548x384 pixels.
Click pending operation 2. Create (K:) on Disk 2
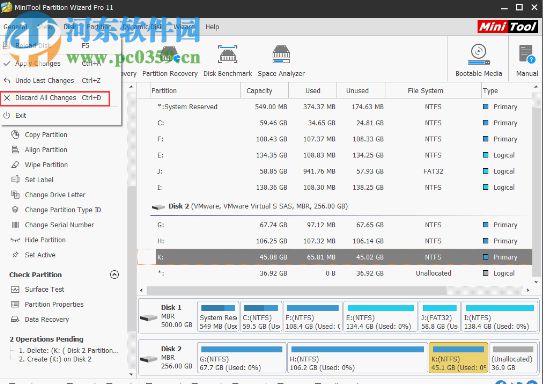click(x=55, y=359)
